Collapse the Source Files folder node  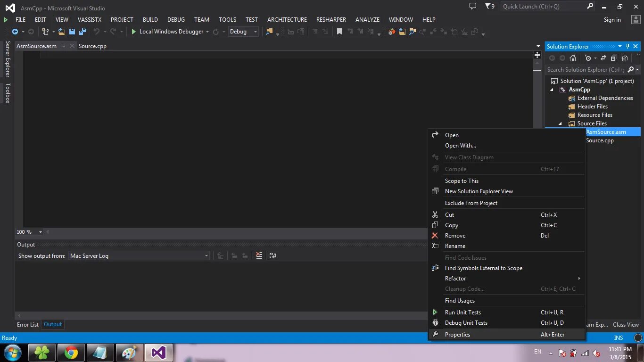point(561,123)
